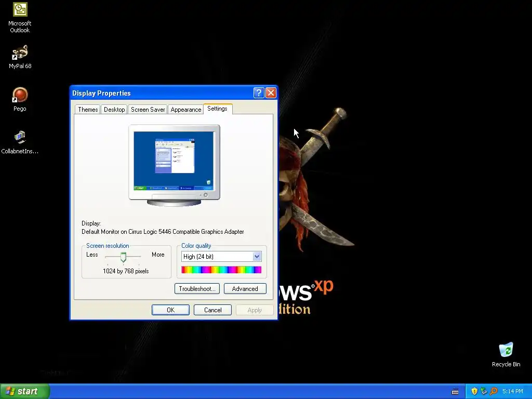Click the Troubleshoot... button
Screen dimensions: 532x399
tap(197, 289)
